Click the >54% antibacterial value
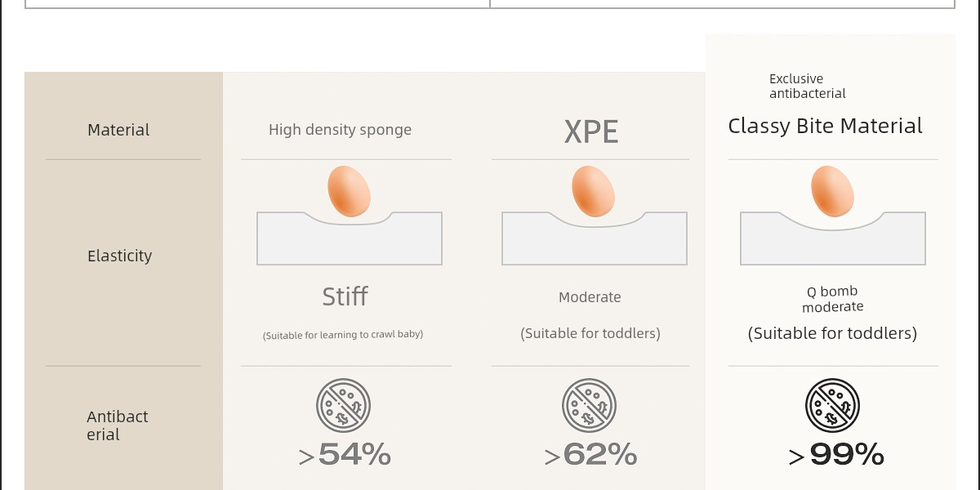The image size is (980, 490). [x=345, y=455]
